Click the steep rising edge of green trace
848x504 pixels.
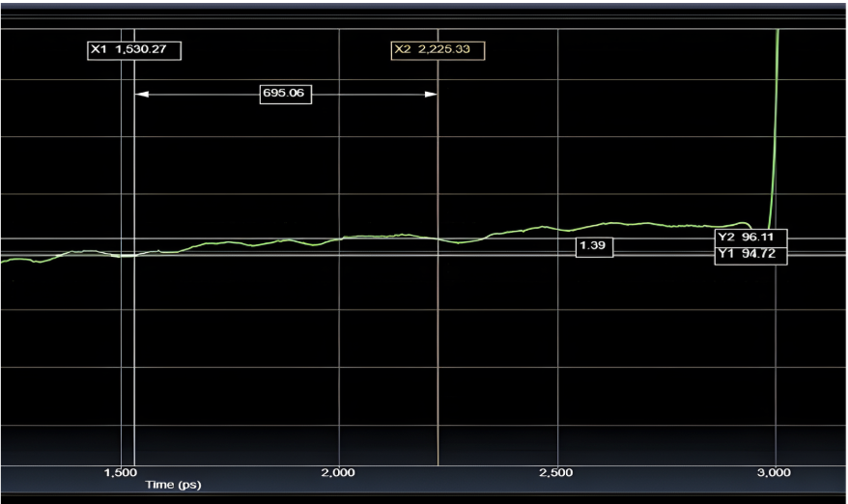click(774, 126)
